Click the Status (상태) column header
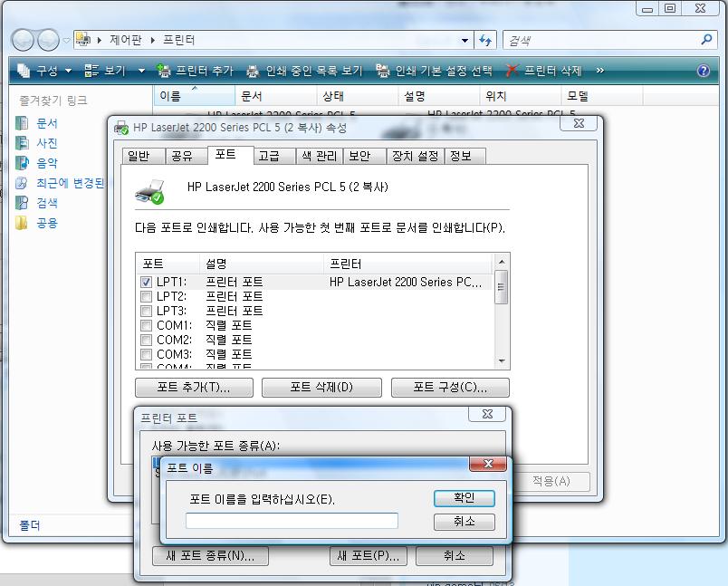 click(357, 96)
